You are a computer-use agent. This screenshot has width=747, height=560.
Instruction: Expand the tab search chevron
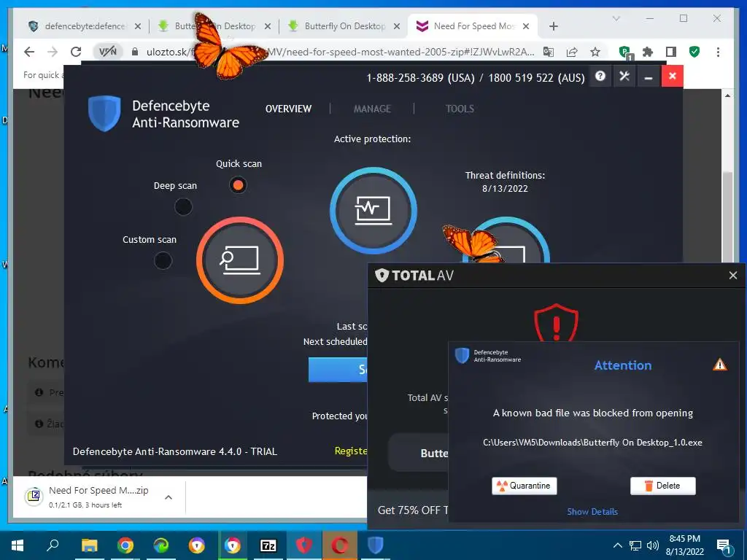point(616,18)
